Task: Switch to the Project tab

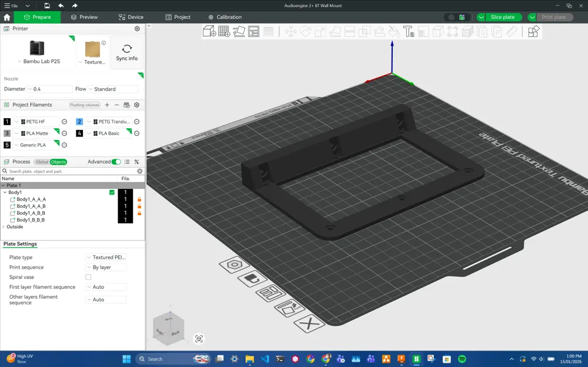Action: tap(178, 17)
